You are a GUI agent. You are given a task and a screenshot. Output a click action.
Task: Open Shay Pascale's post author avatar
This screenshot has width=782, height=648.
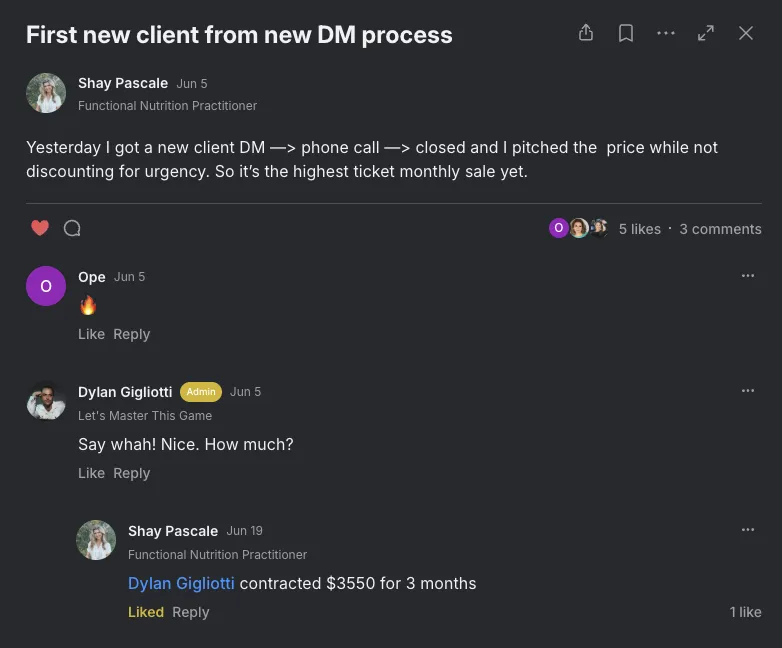pyautogui.click(x=46, y=93)
